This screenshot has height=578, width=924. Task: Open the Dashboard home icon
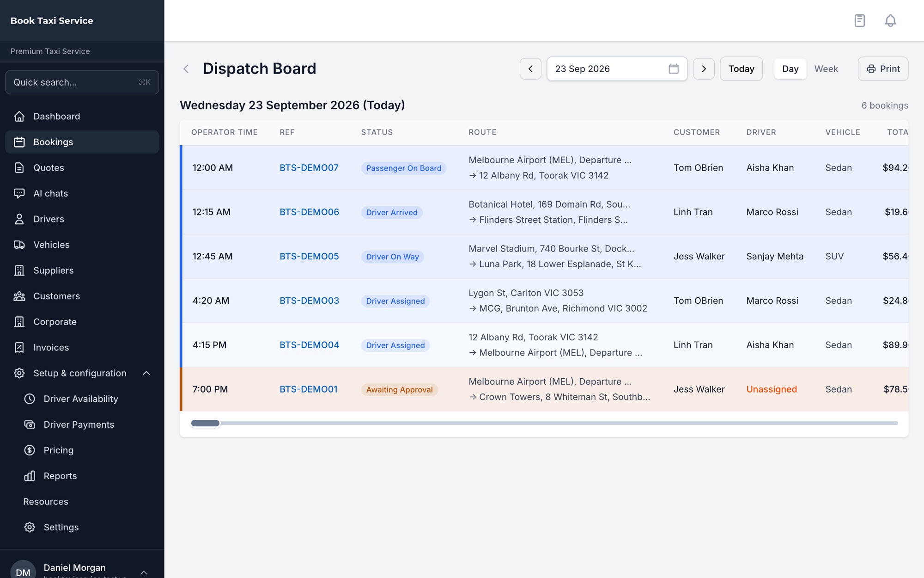pyautogui.click(x=19, y=117)
